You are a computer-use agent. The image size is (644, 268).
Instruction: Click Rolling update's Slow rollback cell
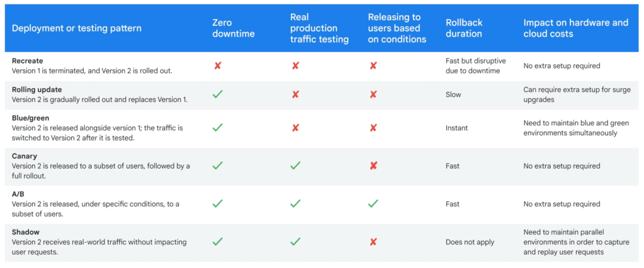coord(453,94)
